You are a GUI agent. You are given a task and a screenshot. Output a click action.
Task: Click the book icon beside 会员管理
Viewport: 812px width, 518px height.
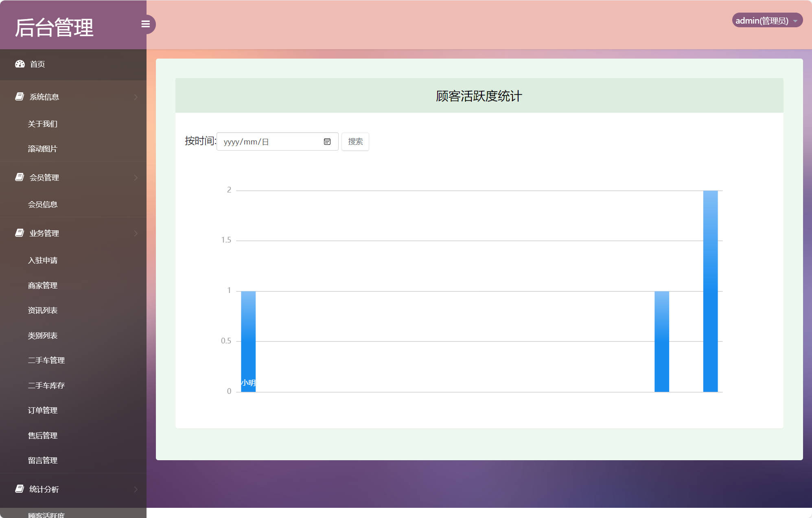point(19,177)
